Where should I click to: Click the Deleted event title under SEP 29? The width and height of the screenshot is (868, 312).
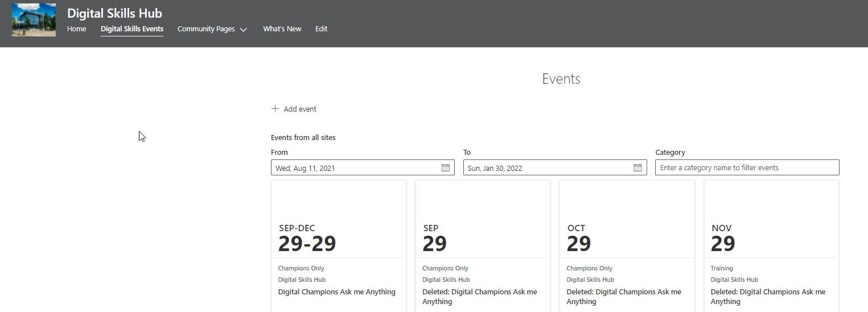tap(479, 297)
